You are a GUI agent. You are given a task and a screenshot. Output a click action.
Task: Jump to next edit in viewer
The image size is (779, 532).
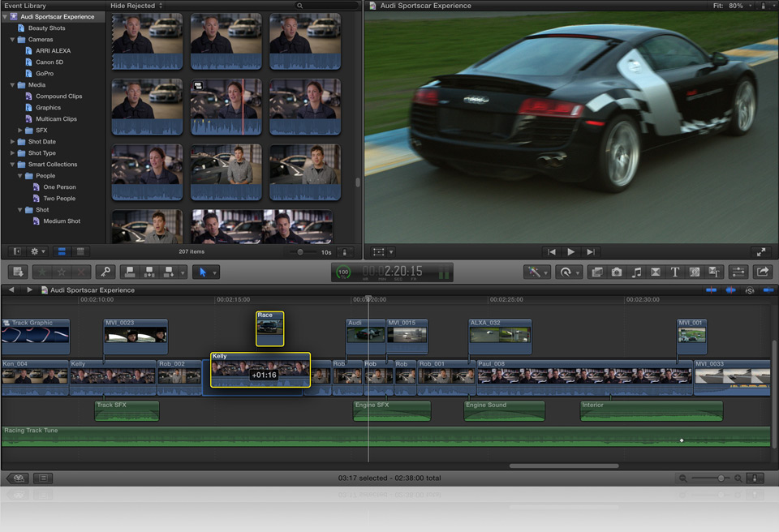click(590, 252)
